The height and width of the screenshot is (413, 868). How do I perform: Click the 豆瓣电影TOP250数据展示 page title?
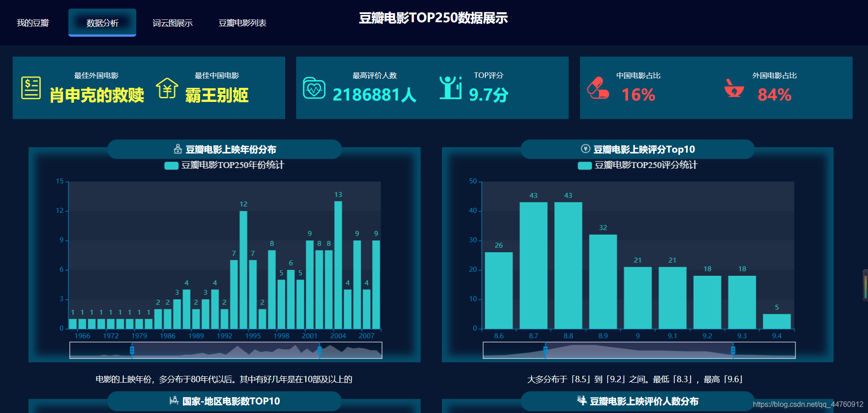click(433, 18)
